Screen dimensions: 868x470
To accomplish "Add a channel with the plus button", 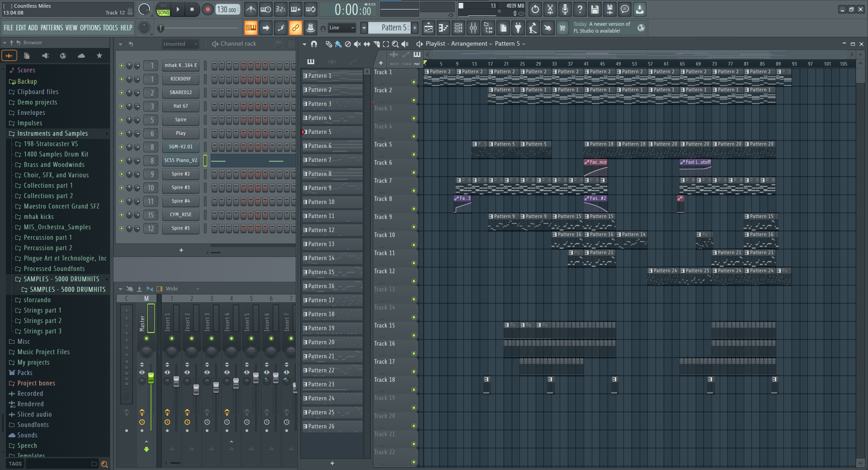I will 181,250.
